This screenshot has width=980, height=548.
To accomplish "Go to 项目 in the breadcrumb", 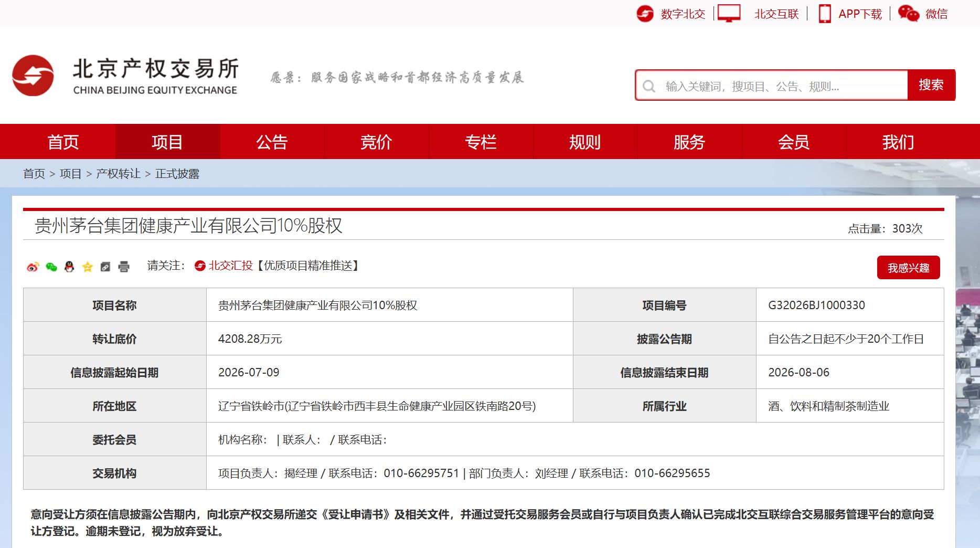I will [x=70, y=174].
